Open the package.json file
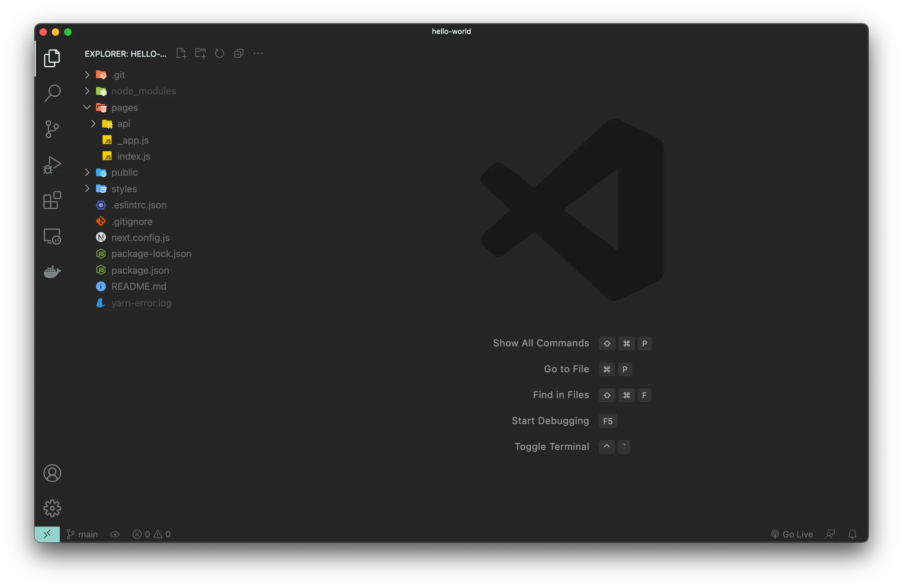 coord(140,270)
